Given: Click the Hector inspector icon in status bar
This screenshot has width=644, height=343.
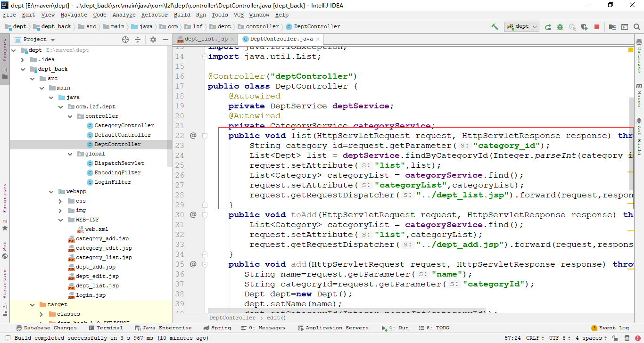Looking at the screenshot, I should (627, 338).
